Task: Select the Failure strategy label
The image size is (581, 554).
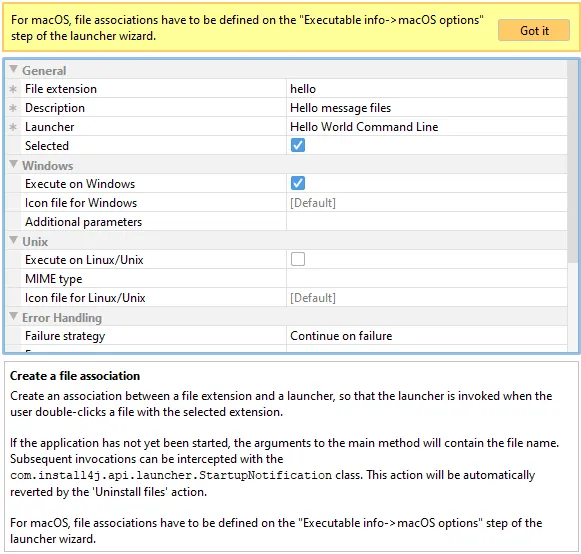Action: (65, 336)
